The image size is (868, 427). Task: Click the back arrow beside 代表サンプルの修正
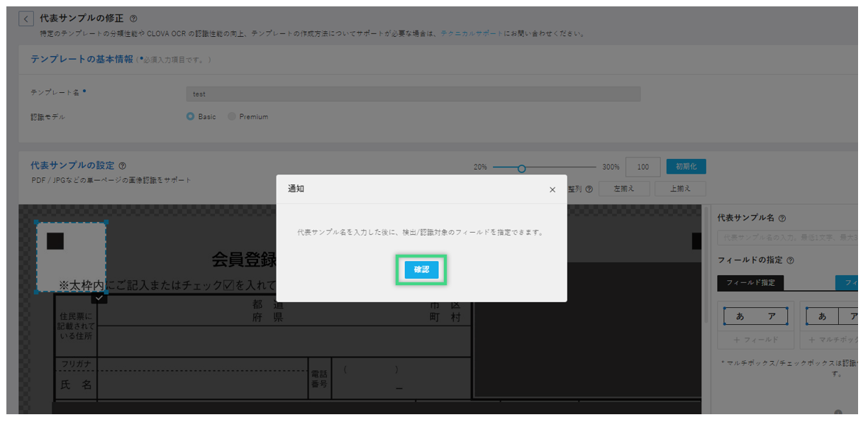tap(26, 19)
